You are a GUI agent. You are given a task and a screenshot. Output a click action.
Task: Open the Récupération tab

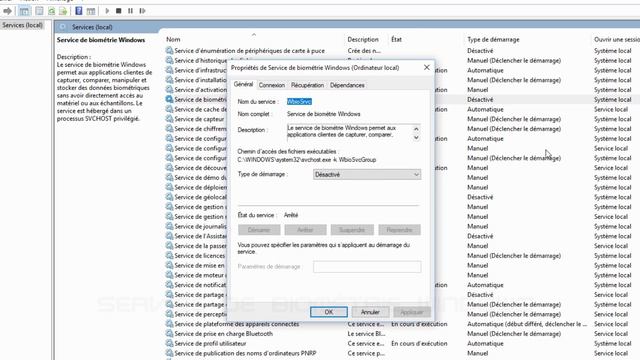click(x=307, y=85)
